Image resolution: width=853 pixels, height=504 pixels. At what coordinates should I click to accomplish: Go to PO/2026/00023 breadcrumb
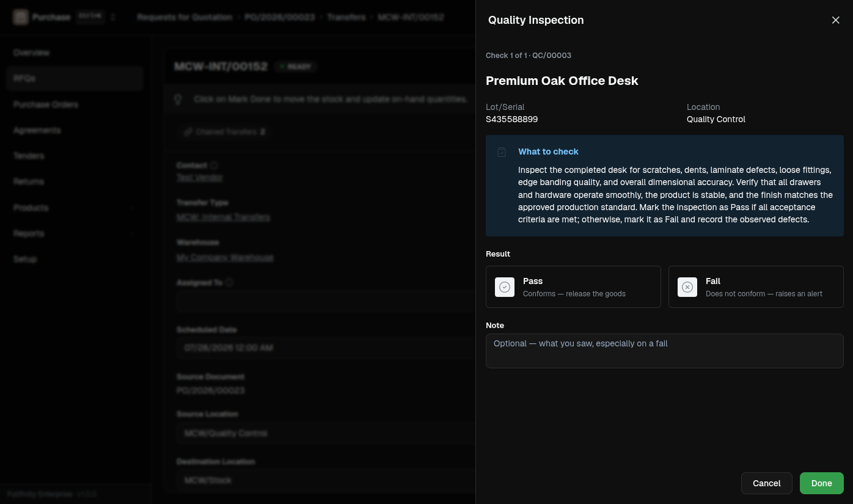point(279,17)
